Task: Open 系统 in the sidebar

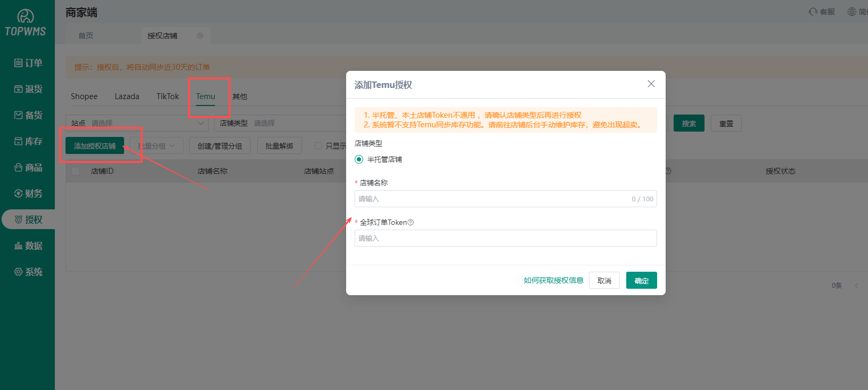Action: pos(28,272)
